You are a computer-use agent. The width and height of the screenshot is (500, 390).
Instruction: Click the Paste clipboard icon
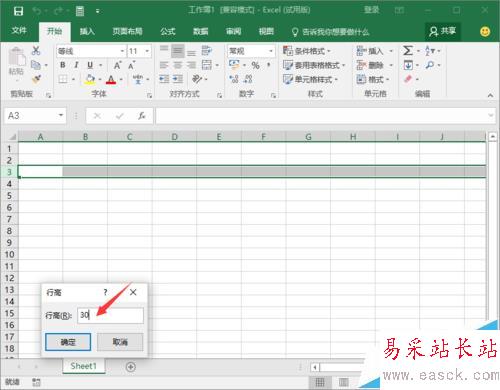[17, 57]
